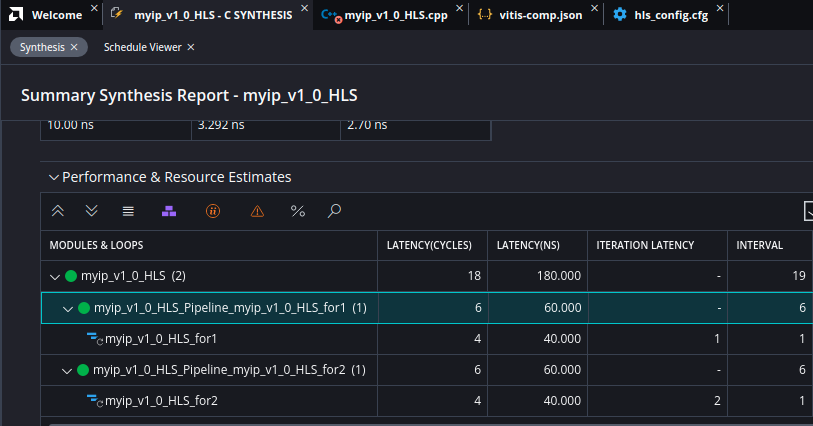Click the Latency(cycles) column header

click(x=431, y=245)
